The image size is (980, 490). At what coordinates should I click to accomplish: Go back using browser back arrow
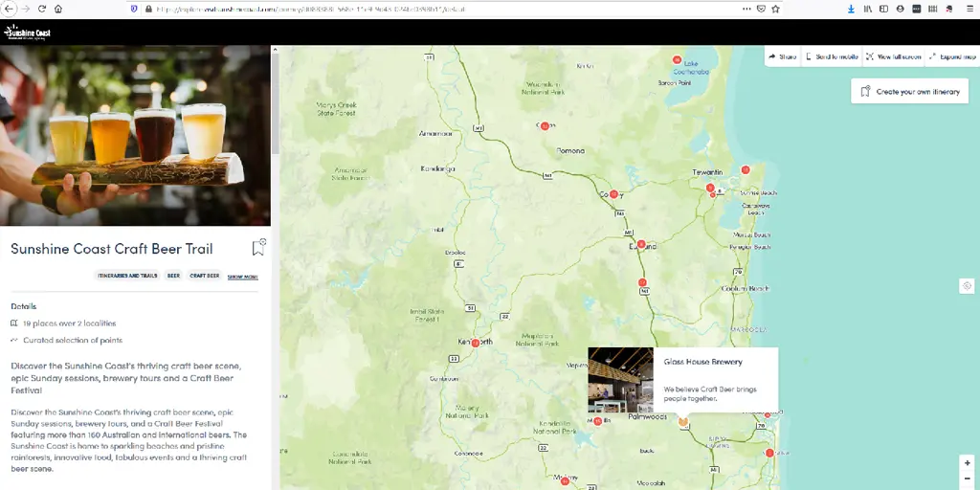9,9
